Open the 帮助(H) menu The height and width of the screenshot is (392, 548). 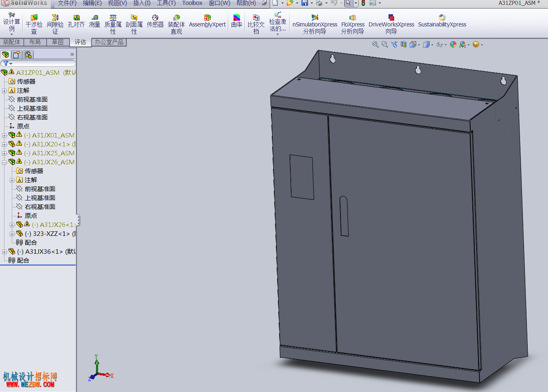point(247,3)
